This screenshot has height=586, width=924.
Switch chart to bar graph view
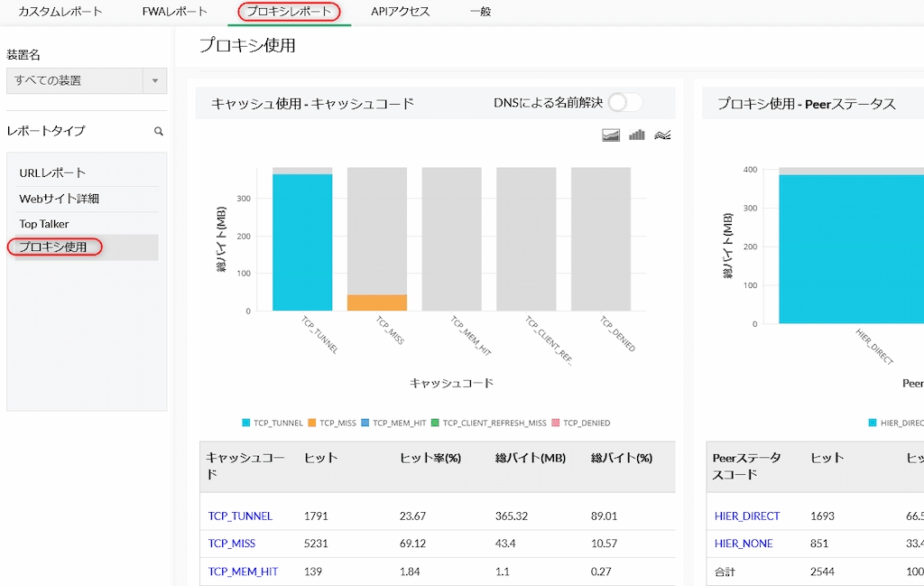637,135
